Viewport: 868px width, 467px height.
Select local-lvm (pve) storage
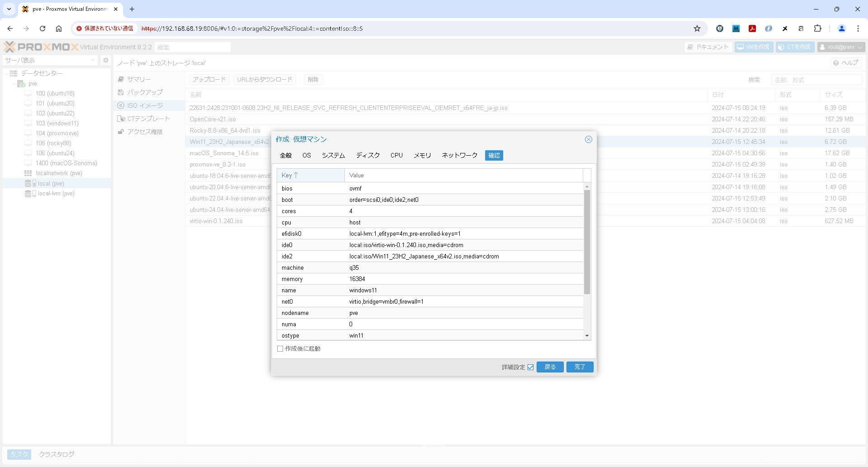(x=56, y=194)
